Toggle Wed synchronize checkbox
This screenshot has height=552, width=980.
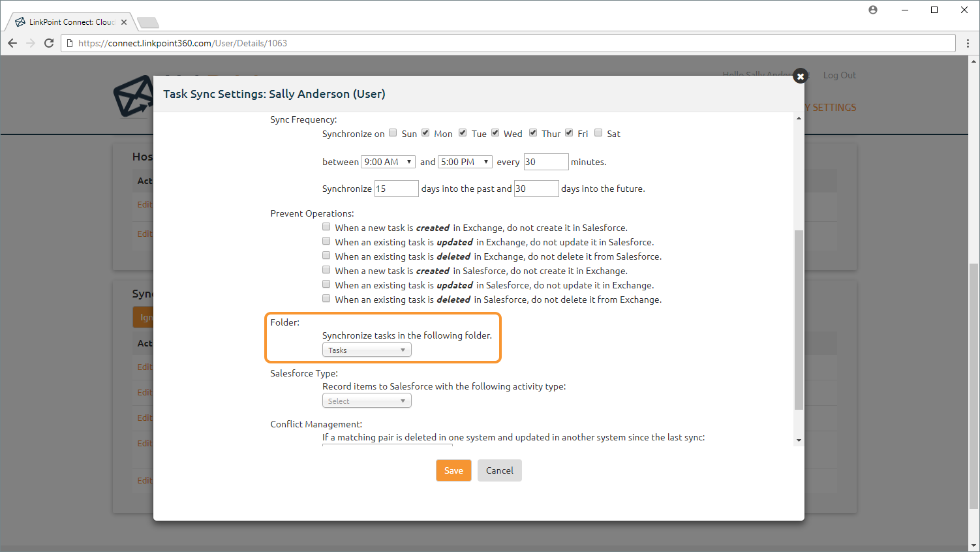pos(495,133)
